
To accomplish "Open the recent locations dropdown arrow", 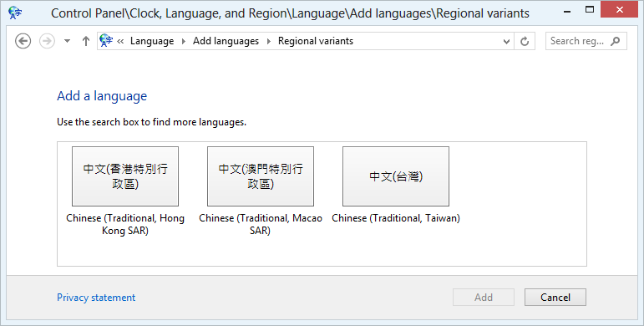I will tap(68, 41).
